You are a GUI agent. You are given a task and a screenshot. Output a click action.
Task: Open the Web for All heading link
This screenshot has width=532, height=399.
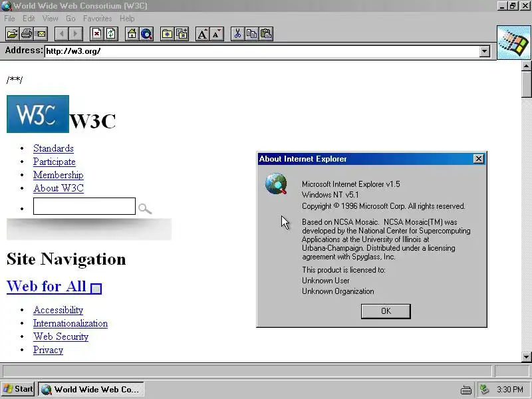point(46,286)
